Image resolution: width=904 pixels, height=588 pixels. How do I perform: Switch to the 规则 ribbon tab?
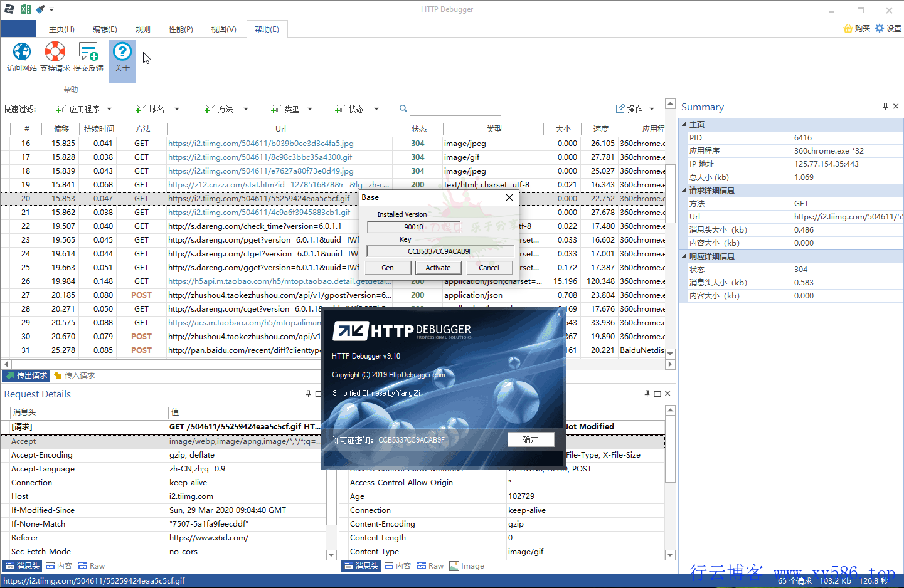(x=142, y=29)
